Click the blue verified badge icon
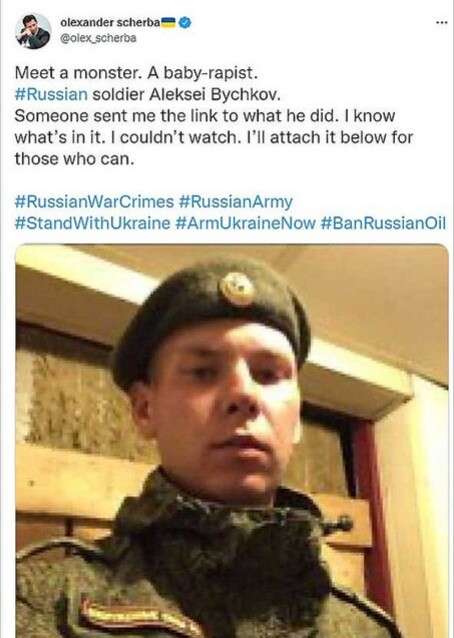This screenshot has height=638, width=454. 185,22
